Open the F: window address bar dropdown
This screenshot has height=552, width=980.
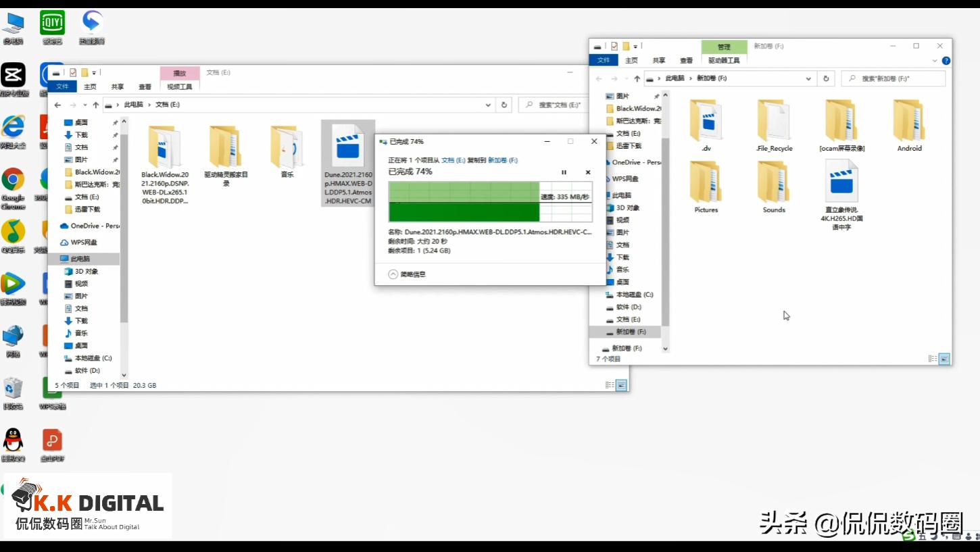808,78
